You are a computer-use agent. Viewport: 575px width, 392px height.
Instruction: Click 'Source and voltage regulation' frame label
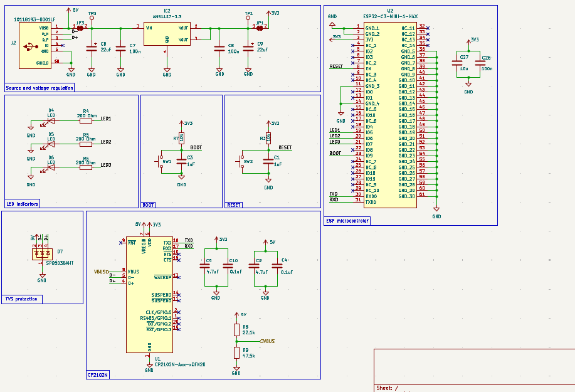click(40, 88)
